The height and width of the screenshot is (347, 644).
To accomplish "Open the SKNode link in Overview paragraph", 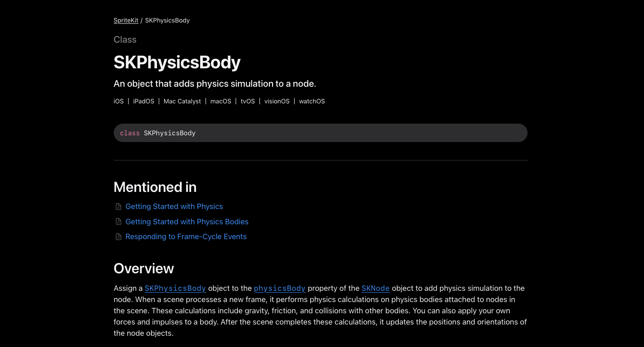I will [x=376, y=288].
